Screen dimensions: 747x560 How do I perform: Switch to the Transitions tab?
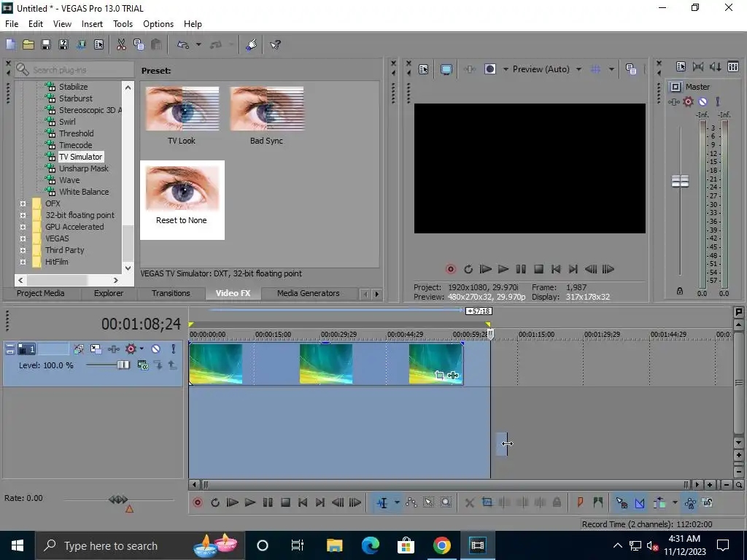tap(171, 293)
